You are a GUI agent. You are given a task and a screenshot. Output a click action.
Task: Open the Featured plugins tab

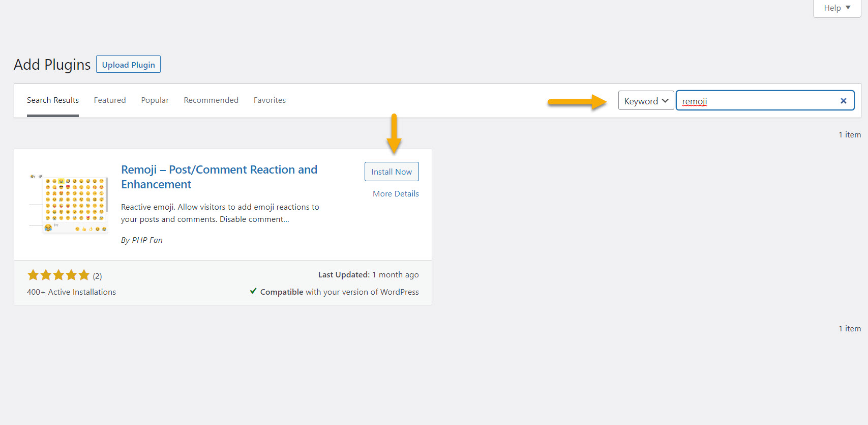coord(110,100)
